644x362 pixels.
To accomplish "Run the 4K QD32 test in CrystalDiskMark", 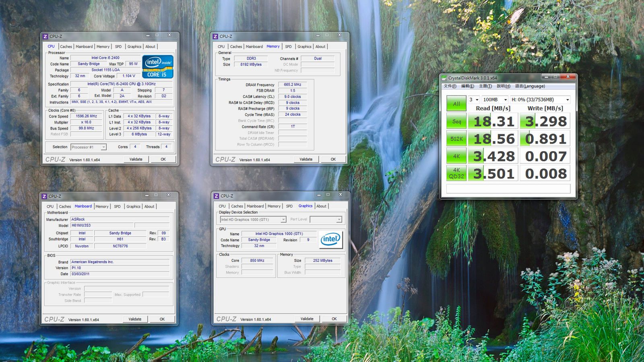I will point(456,173).
